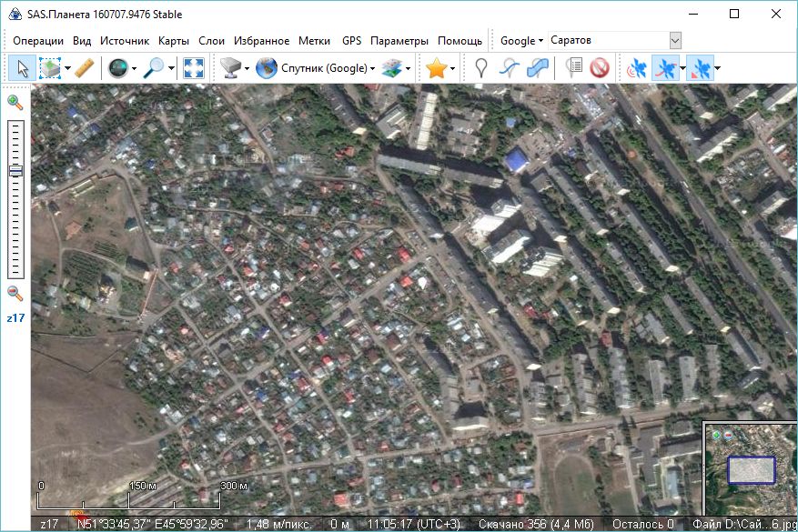The image size is (798, 532).
Task: Click the add path polyline icon
Action: pos(510,68)
